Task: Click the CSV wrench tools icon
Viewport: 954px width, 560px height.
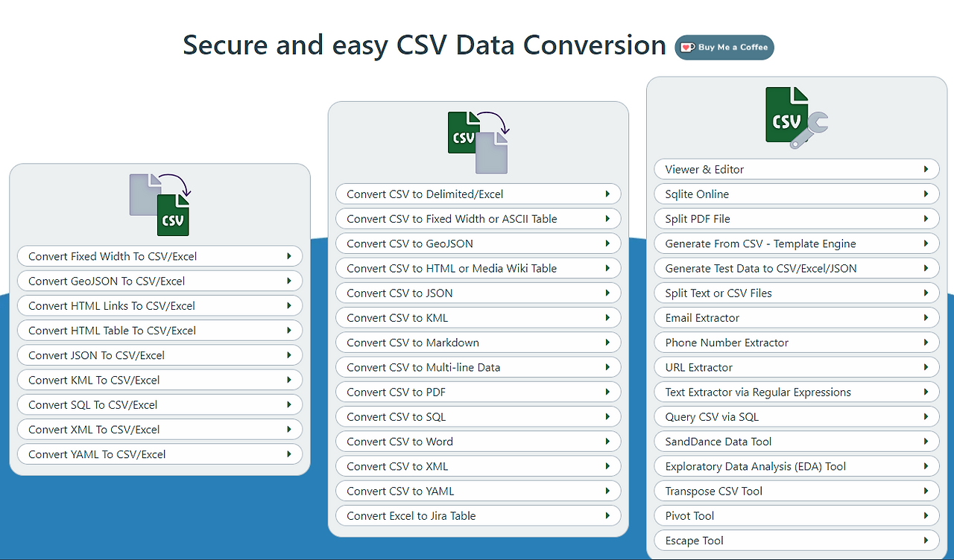Action: click(795, 116)
